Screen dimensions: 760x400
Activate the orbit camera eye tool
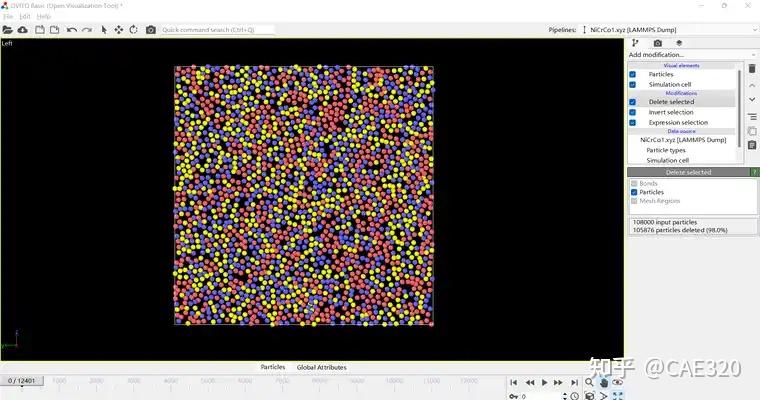pos(618,383)
